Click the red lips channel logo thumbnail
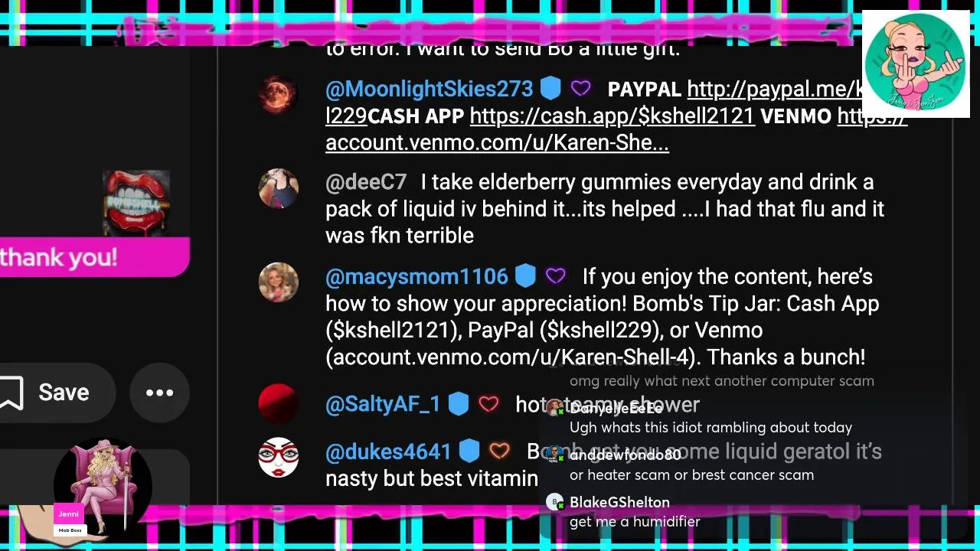Screen dimensions: 980x551 point(136,203)
